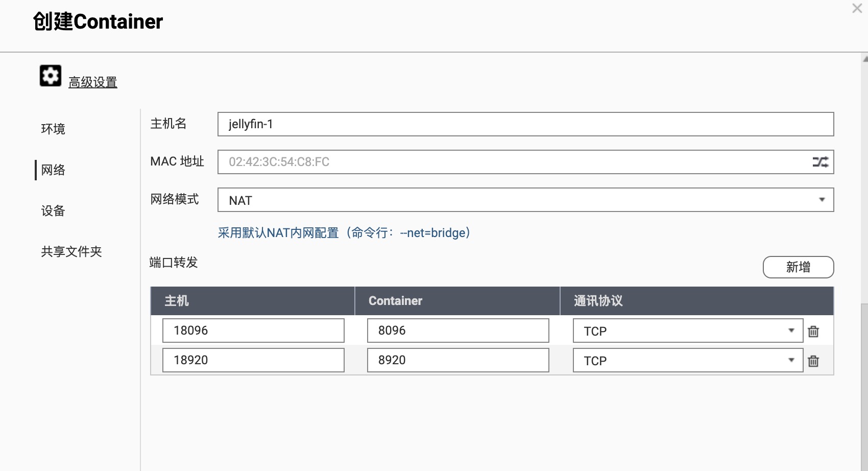The height and width of the screenshot is (471, 868).
Task: Edit the host port field 18920
Action: (253, 360)
